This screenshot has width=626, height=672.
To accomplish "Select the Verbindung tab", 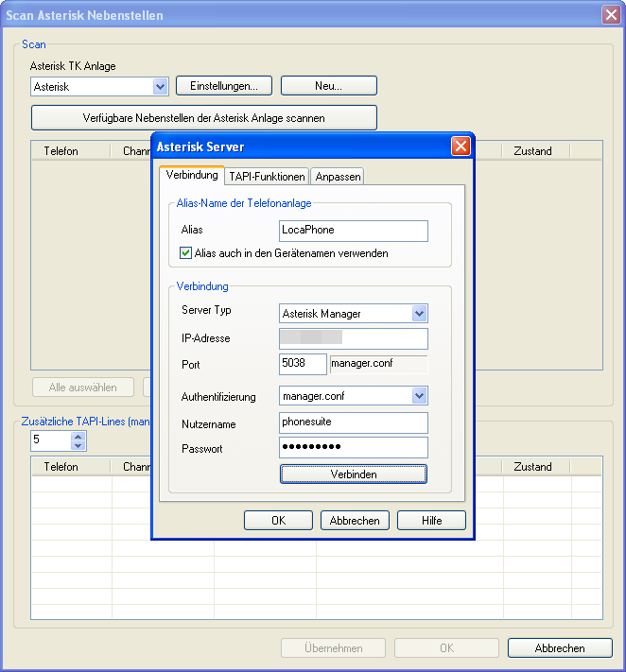I will pyautogui.click(x=191, y=175).
